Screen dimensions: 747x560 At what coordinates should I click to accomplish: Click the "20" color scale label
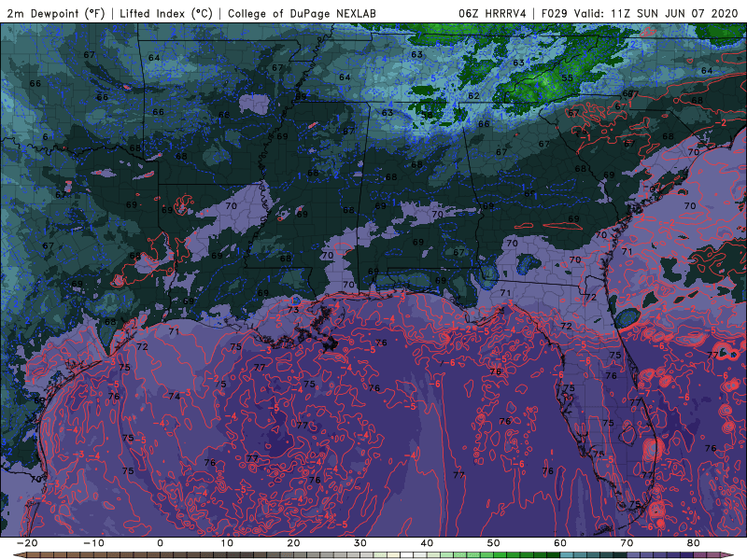pos(293,543)
